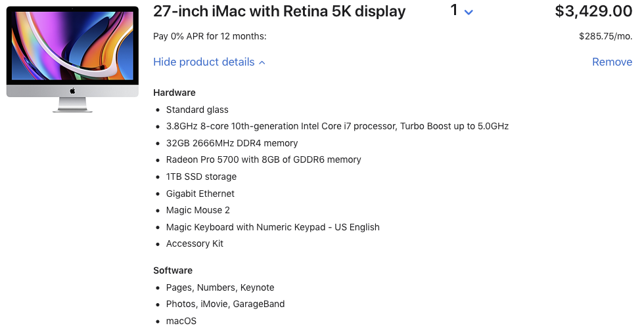This screenshot has height=334, width=644.
Task: Click the Hardware section heading
Action: point(174,93)
